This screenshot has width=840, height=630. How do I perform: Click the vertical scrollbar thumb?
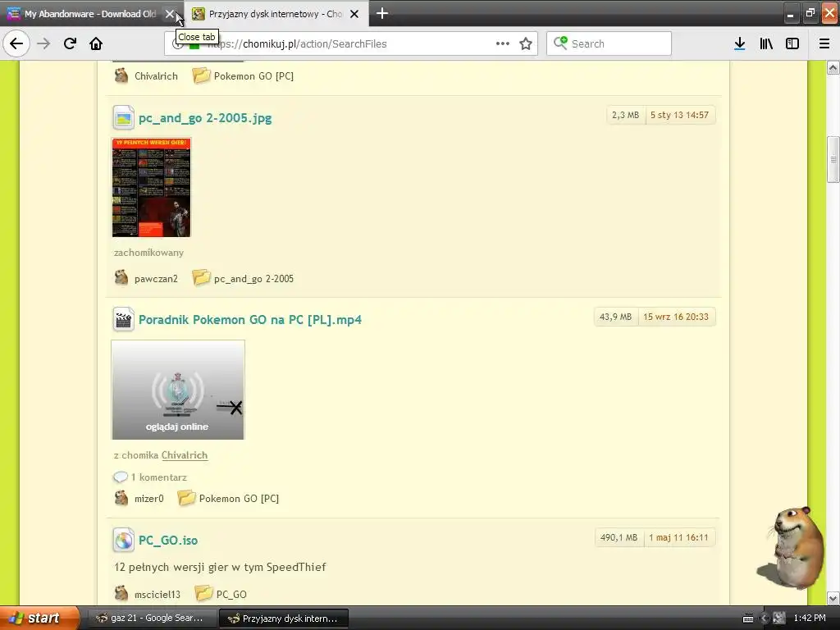833,160
